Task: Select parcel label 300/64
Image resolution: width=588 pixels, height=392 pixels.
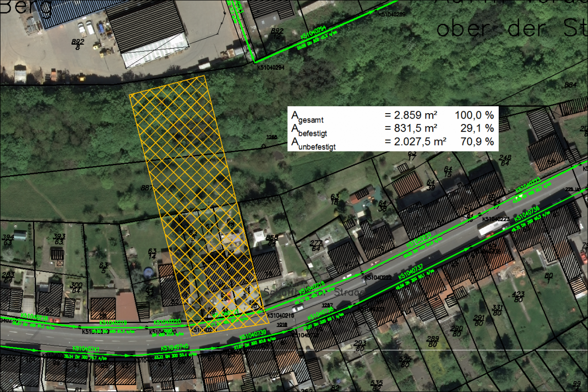Action: 76,287
